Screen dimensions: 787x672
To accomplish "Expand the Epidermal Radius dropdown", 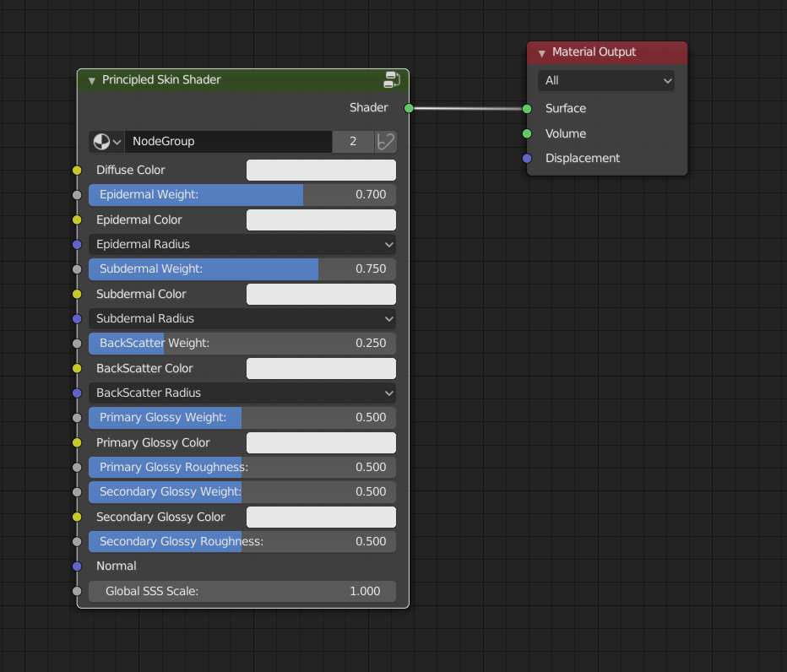I will (242, 245).
